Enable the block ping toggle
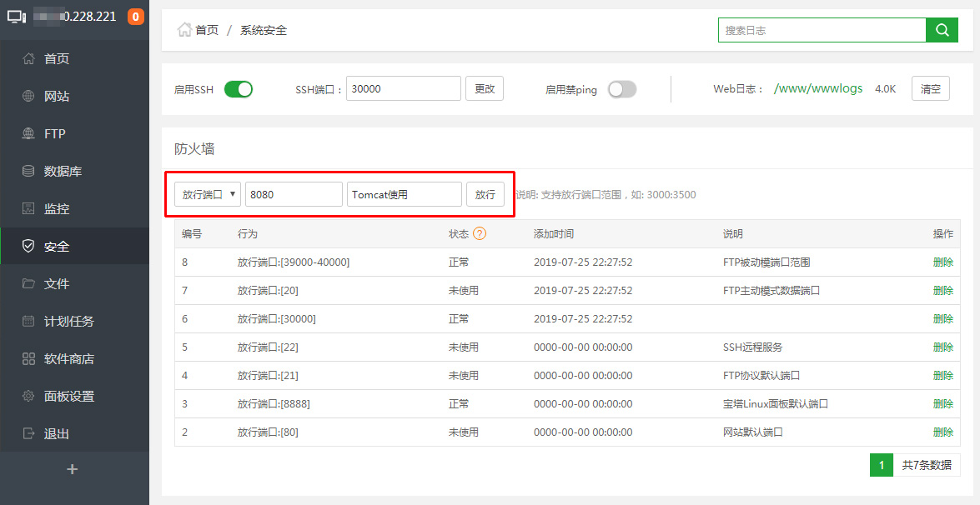 (621, 89)
